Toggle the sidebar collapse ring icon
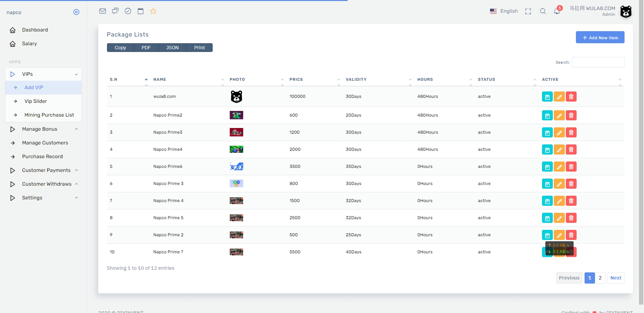This screenshot has width=644, height=313. point(76,12)
